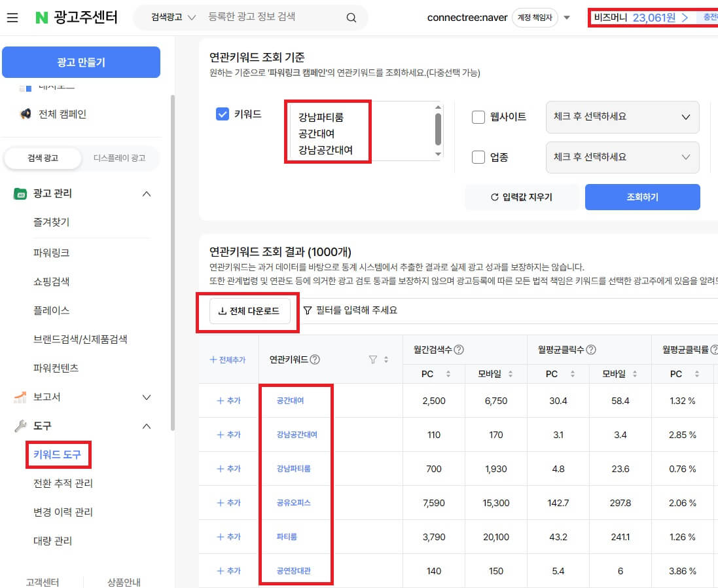718x588 pixels.
Task: Click keyword list scroll up arrow
Action: [x=439, y=107]
